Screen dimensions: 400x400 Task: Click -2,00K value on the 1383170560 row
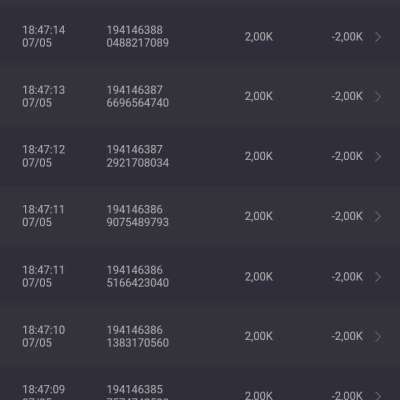pos(347,336)
